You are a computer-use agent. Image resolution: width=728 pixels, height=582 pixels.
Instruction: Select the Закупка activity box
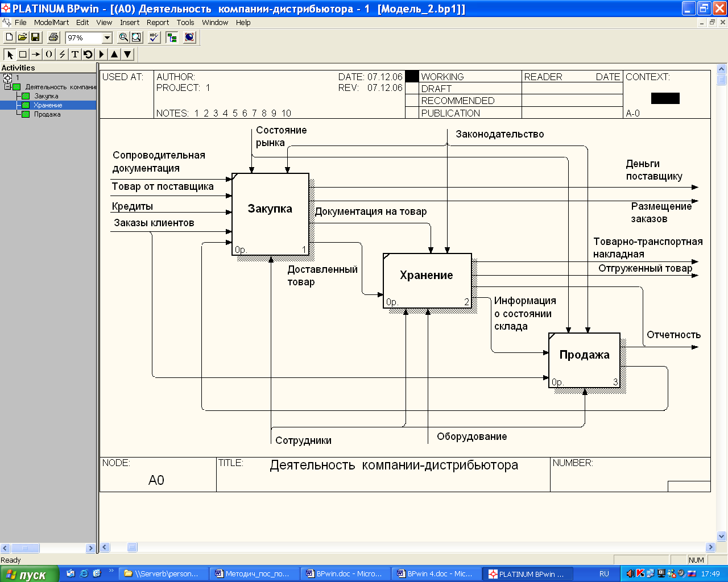270,214
